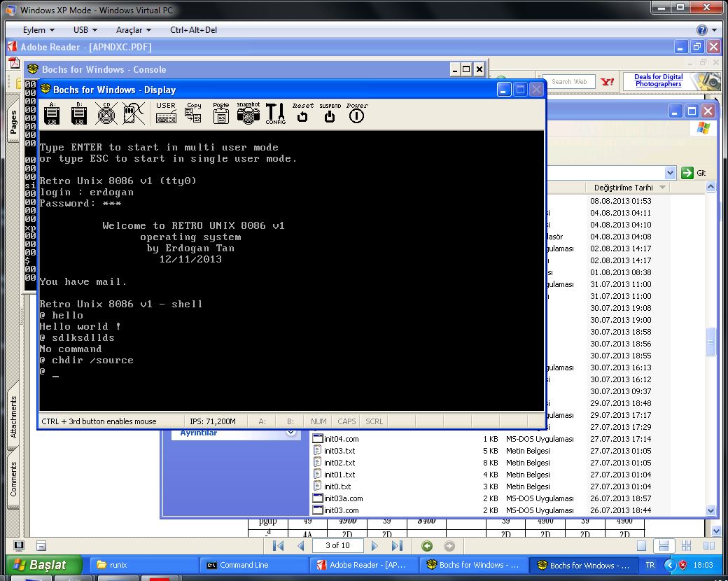Click the 18:03 taskbar clock
The width and height of the screenshot is (728, 581).
pos(703,565)
